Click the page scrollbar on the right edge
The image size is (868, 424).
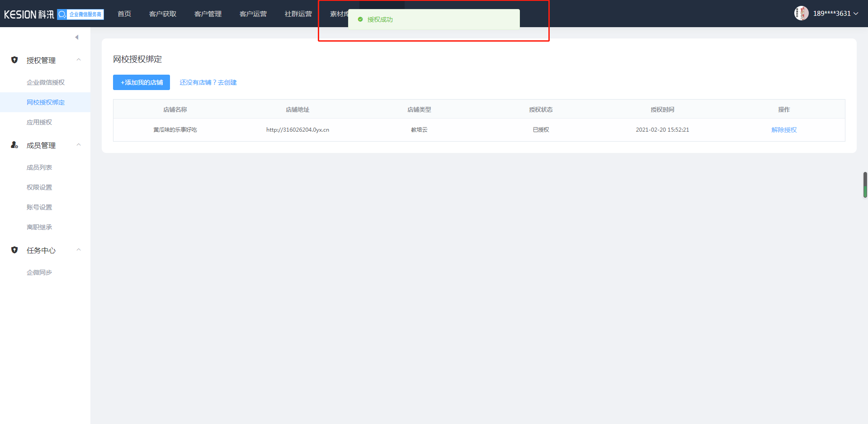tap(865, 185)
